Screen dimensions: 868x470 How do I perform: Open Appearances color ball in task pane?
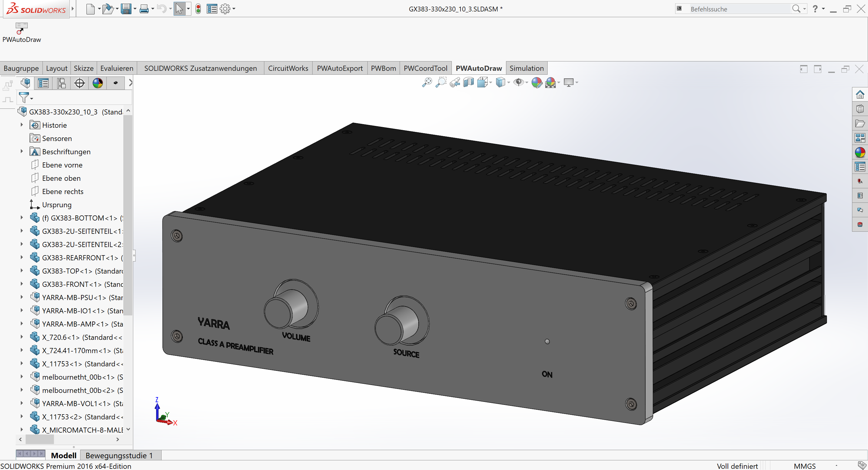click(x=860, y=152)
